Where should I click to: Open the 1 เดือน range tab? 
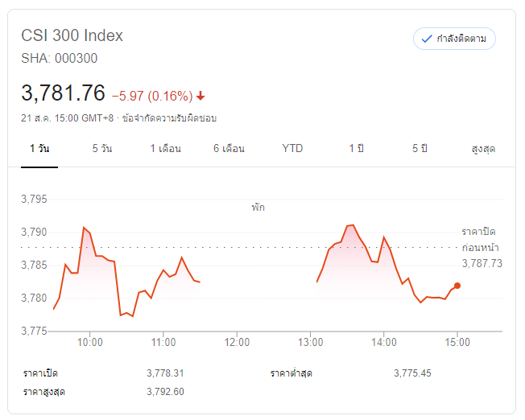tap(165, 149)
